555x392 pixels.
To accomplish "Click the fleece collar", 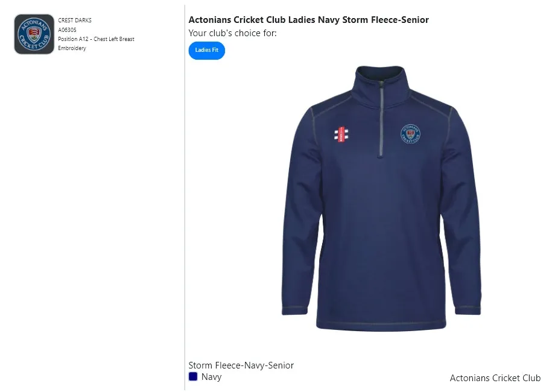I will coord(380,75).
